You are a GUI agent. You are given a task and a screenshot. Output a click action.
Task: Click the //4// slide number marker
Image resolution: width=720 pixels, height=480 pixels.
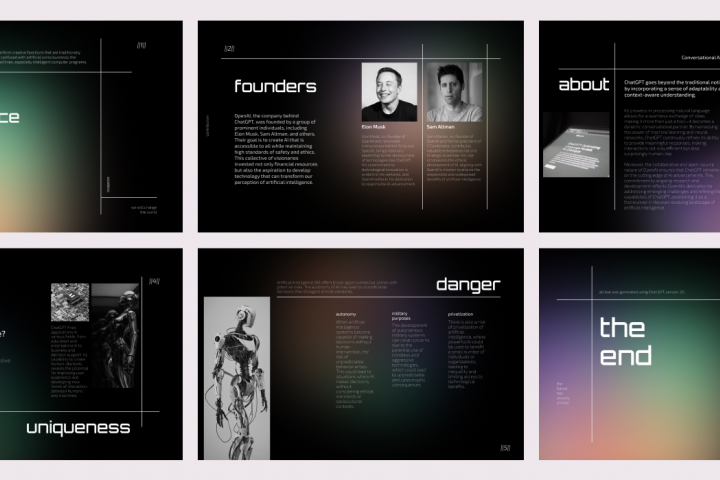pos(154,281)
